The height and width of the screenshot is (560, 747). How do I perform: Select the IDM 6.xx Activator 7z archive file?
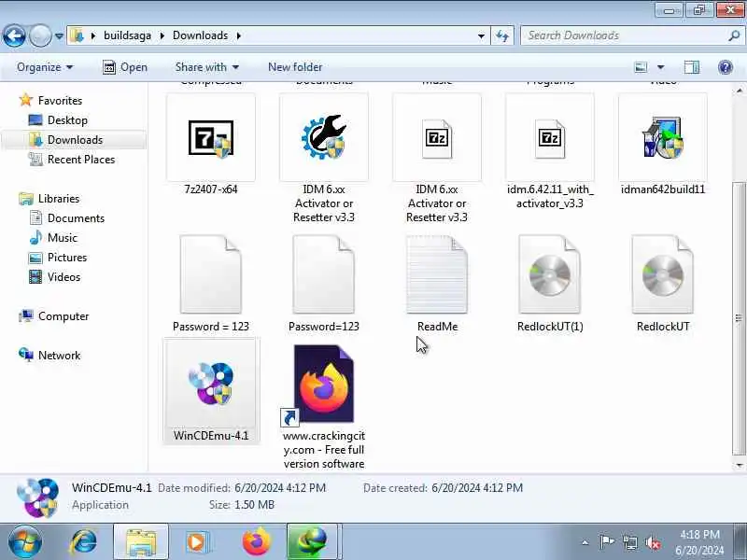[x=436, y=138]
